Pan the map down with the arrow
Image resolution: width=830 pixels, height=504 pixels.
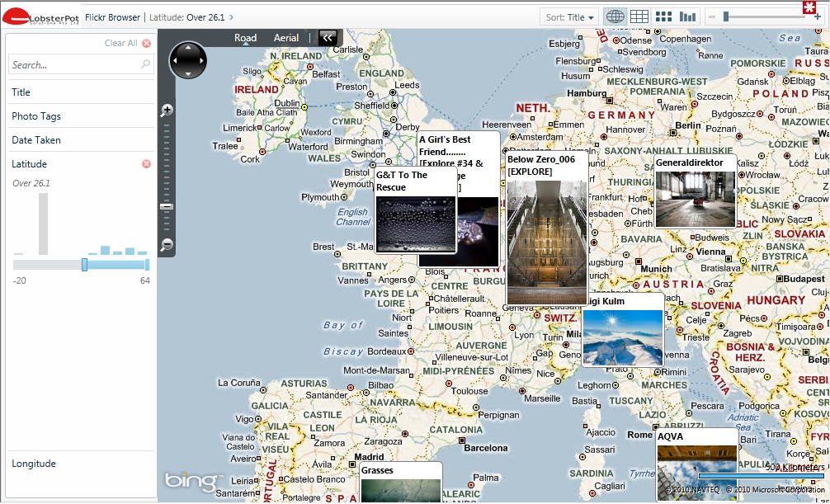point(188,73)
